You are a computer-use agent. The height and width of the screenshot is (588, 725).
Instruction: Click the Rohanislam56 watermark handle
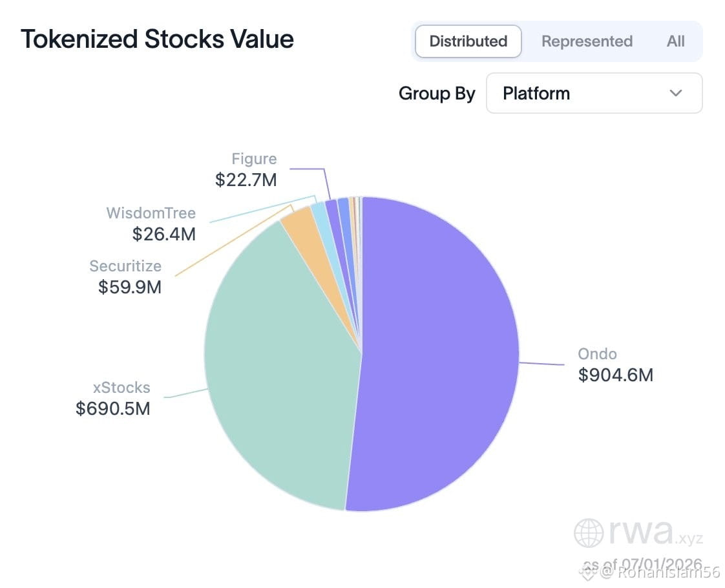click(x=669, y=572)
